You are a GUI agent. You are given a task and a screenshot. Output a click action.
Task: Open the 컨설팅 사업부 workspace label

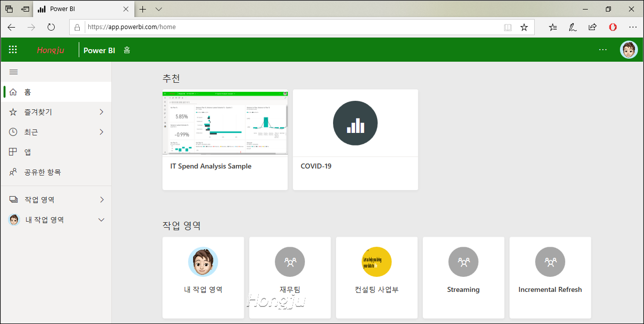pos(377,289)
